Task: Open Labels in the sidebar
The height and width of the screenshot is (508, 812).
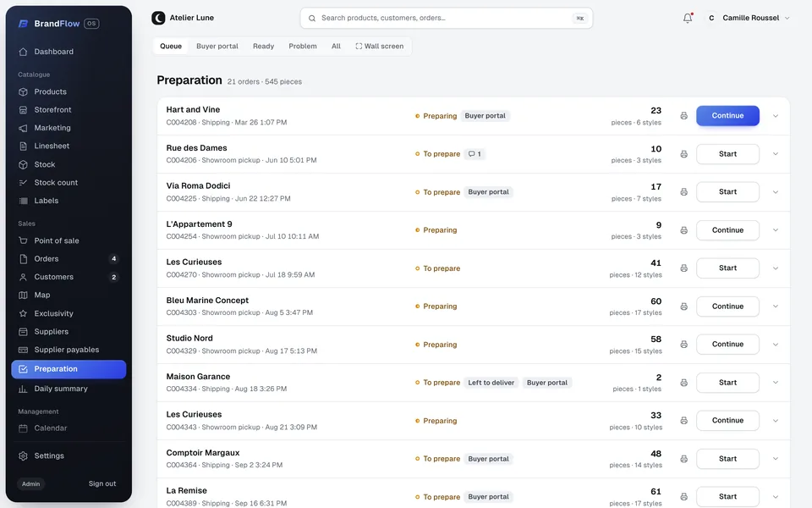Action: tap(69, 202)
